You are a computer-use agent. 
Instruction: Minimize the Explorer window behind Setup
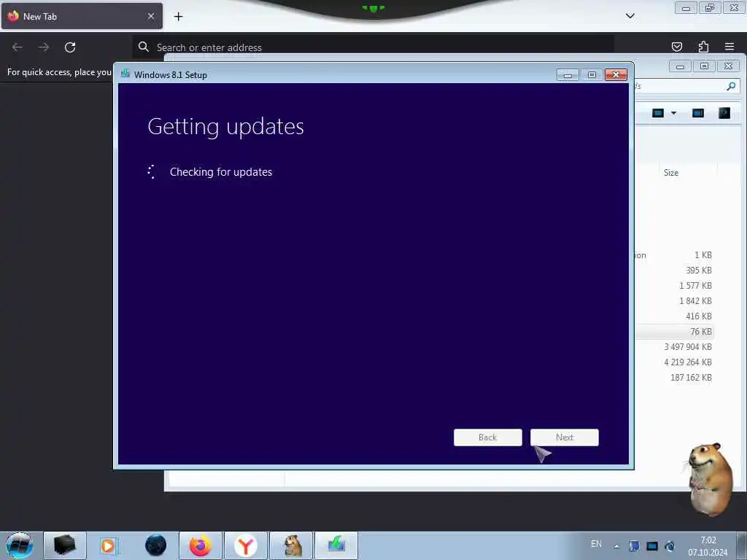coord(680,66)
